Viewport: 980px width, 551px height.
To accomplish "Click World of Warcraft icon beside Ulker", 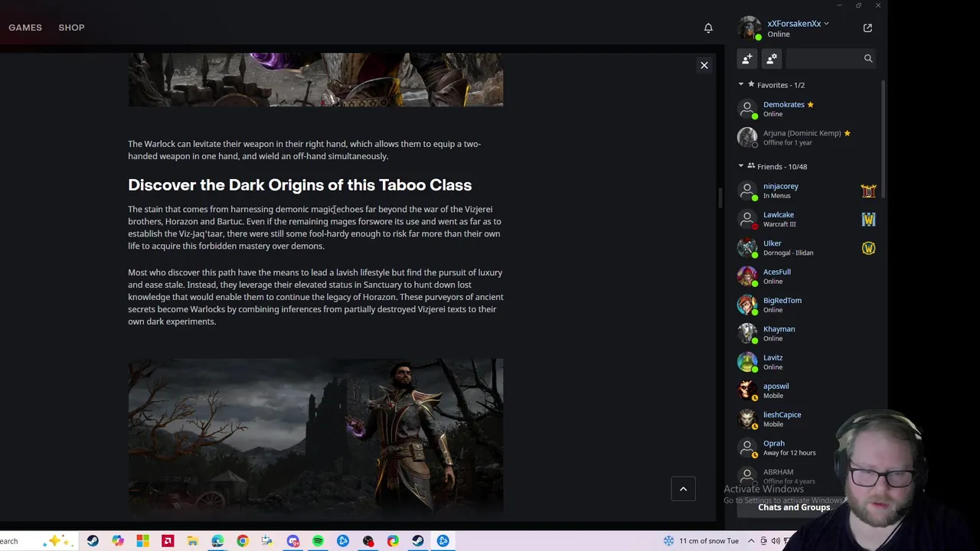I will pos(868,248).
